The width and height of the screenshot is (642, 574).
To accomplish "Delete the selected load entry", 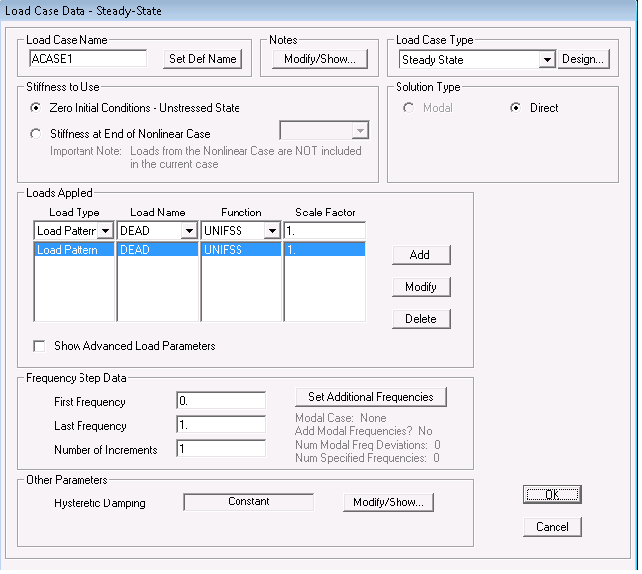I will coord(420,319).
